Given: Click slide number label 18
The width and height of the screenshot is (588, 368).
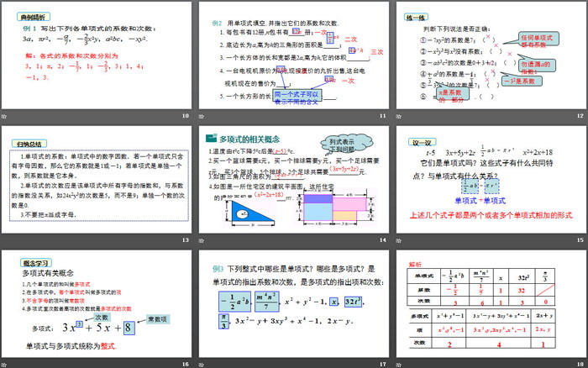Looking at the screenshot, I should pos(580,365).
